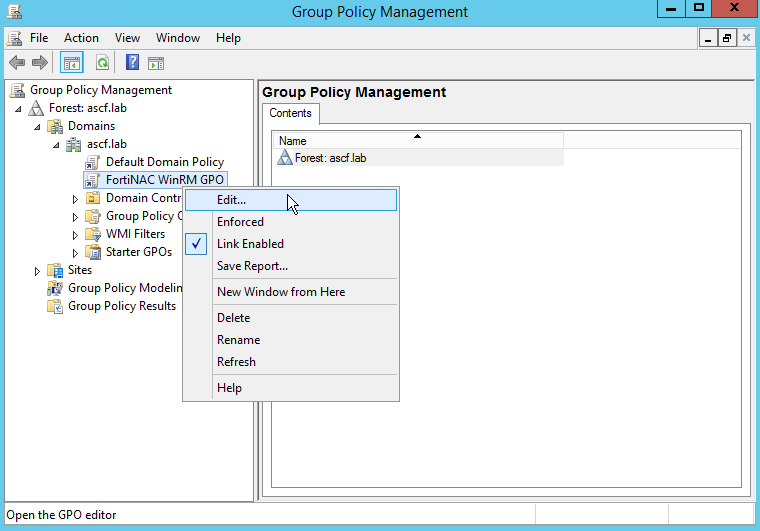The image size is (760, 531).
Task: Open the Action menu
Action: tap(81, 38)
